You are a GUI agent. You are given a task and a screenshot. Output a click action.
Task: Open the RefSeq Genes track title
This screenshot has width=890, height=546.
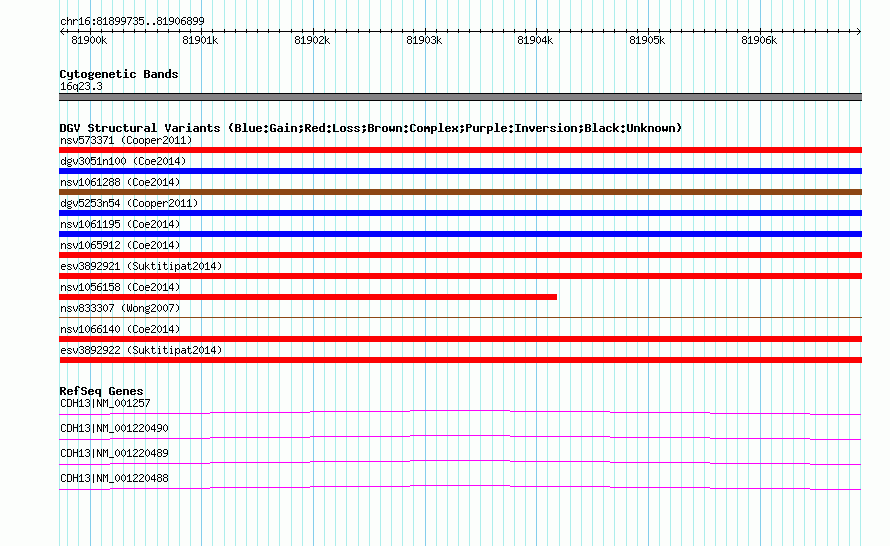[x=101, y=391]
